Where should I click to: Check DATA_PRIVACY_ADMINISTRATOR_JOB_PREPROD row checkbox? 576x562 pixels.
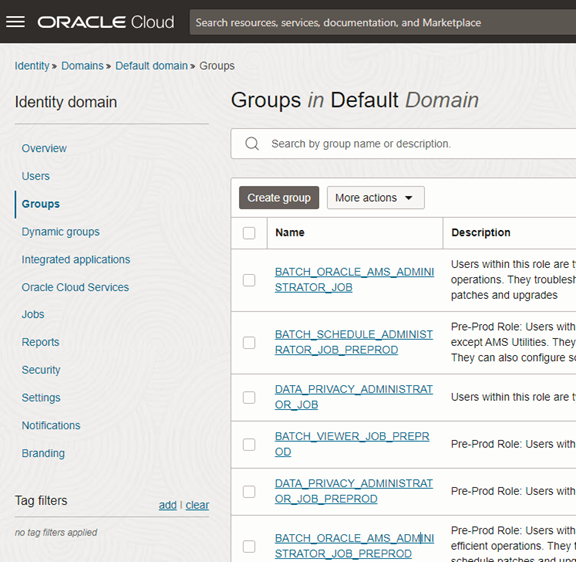click(249, 491)
